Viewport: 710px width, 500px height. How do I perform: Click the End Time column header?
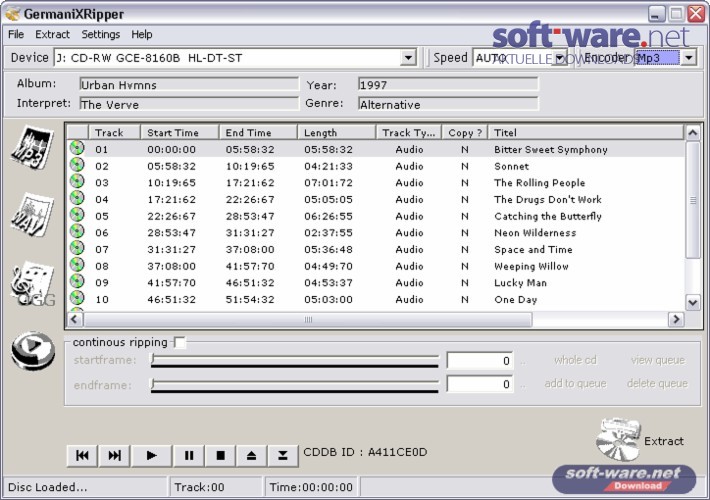[x=258, y=132]
